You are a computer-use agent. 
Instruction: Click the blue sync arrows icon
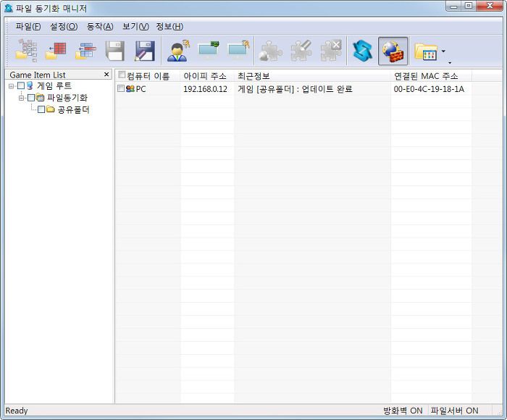pyautogui.click(x=362, y=51)
